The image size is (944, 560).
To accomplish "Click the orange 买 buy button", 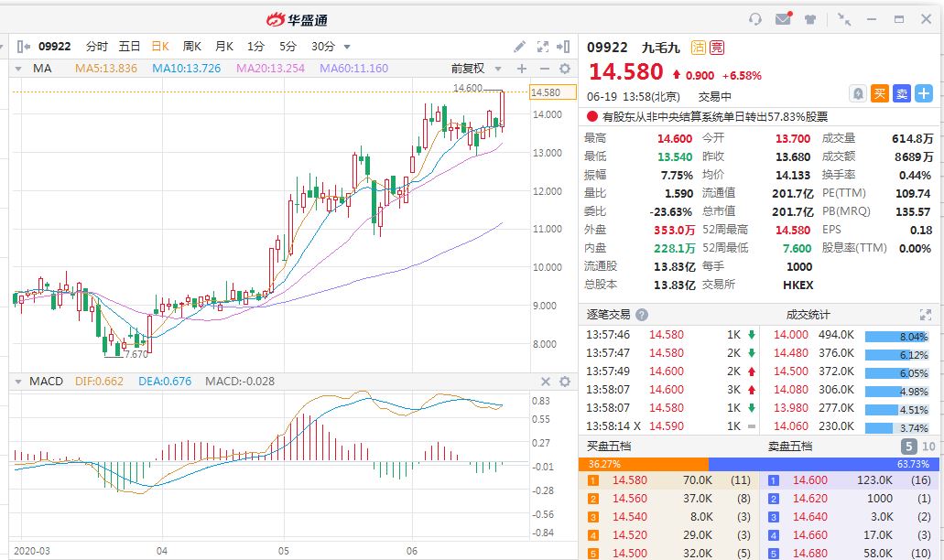I will coord(879,93).
